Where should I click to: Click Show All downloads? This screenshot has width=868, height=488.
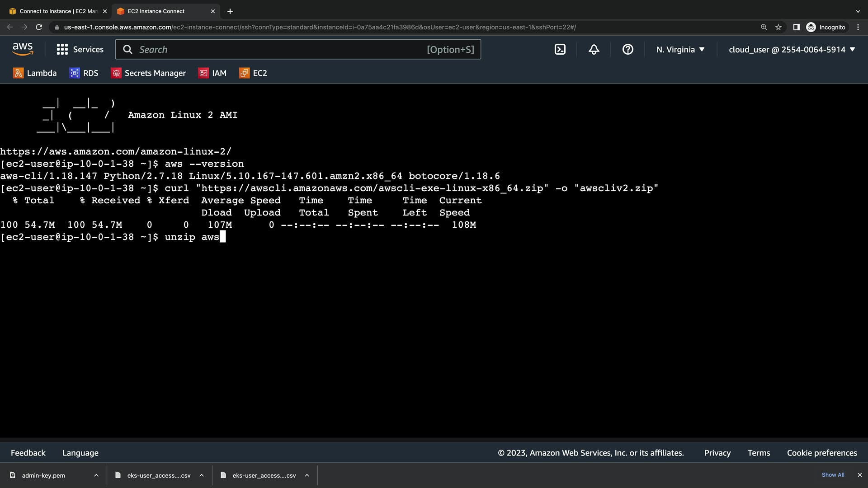pyautogui.click(x=833, y=475)
